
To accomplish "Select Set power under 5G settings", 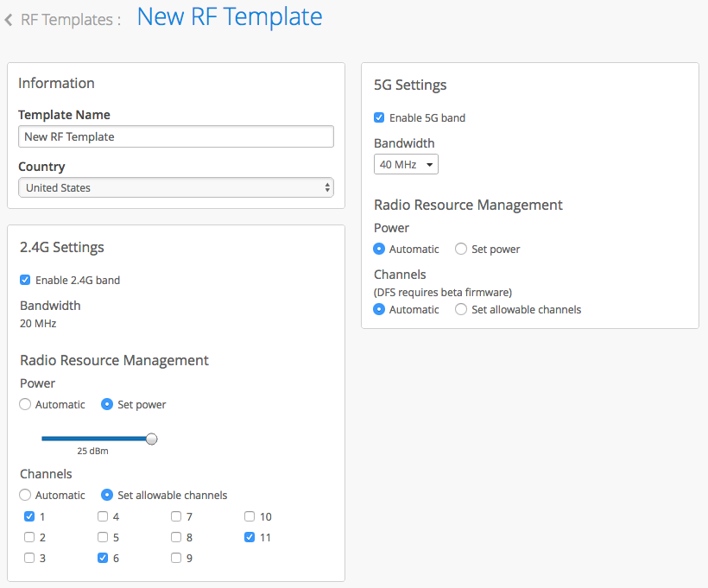I will 461,249.
